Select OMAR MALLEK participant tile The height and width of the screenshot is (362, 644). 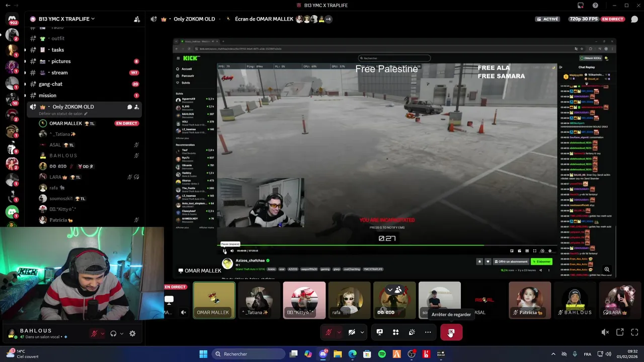(214, 300)
